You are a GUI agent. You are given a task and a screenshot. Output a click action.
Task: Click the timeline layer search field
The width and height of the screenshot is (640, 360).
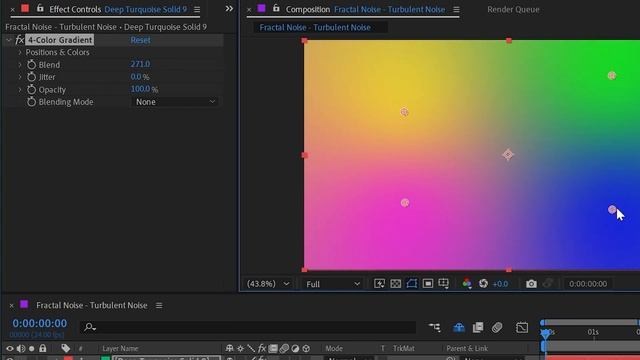click(x=249, y=327)
